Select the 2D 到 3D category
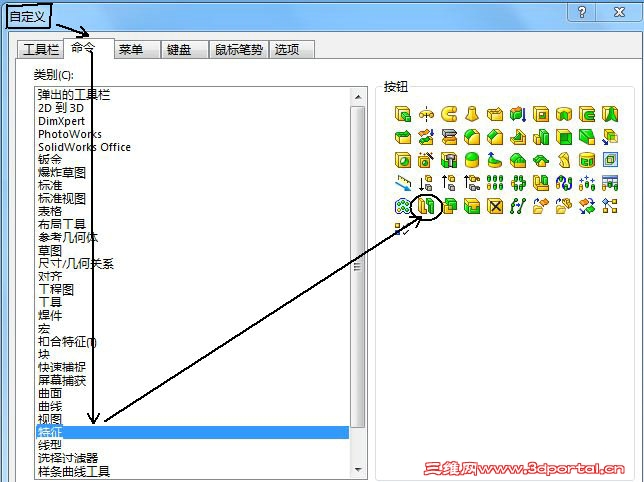This screenshot has height=482, width=644. 61,108
